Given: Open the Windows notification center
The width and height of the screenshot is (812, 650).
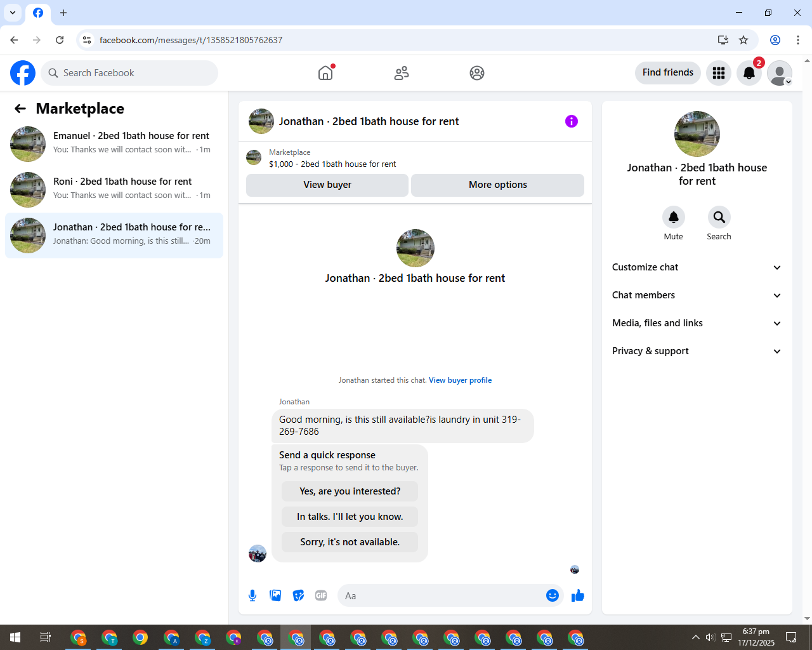Looking at the screenshot, I should click(791, 637).
